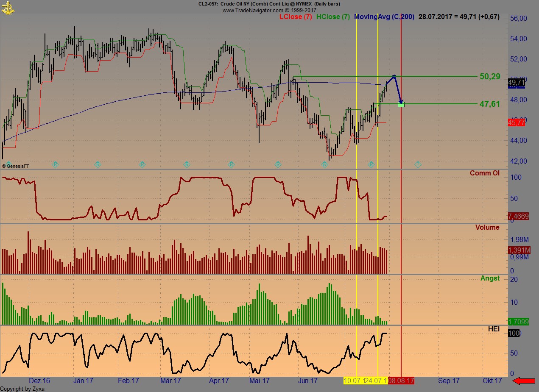Click the 56,00 price axis value
The image size is (539, 392).
(518, 19)
